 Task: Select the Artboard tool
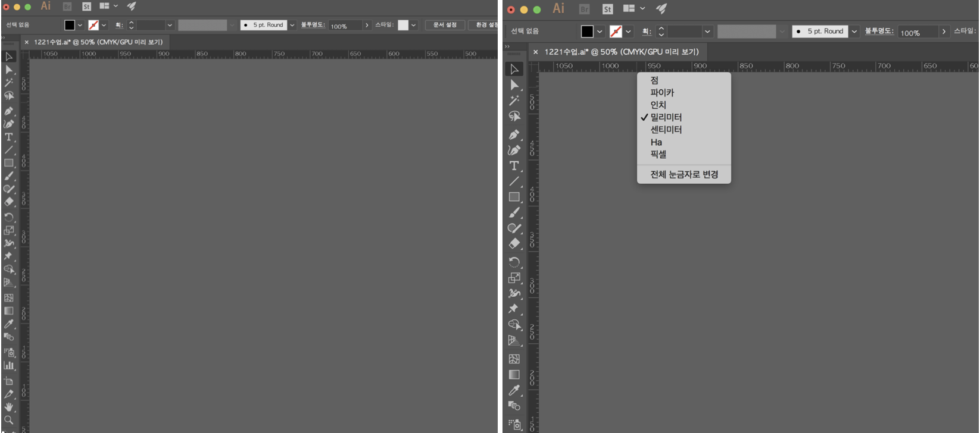coord(9,381)
